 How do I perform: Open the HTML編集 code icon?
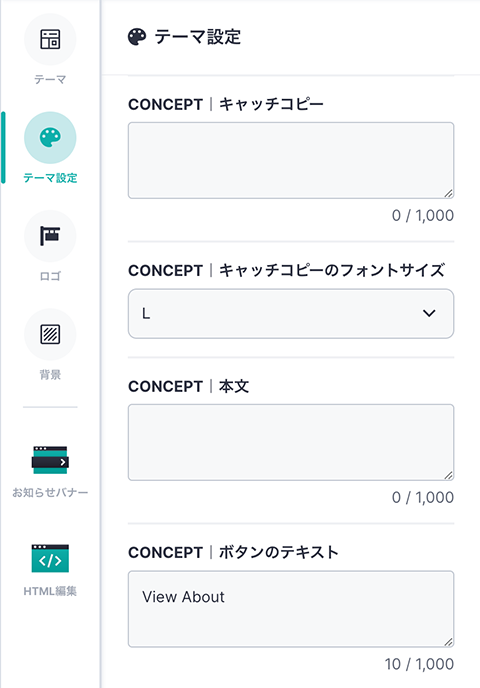coord(50,558)
